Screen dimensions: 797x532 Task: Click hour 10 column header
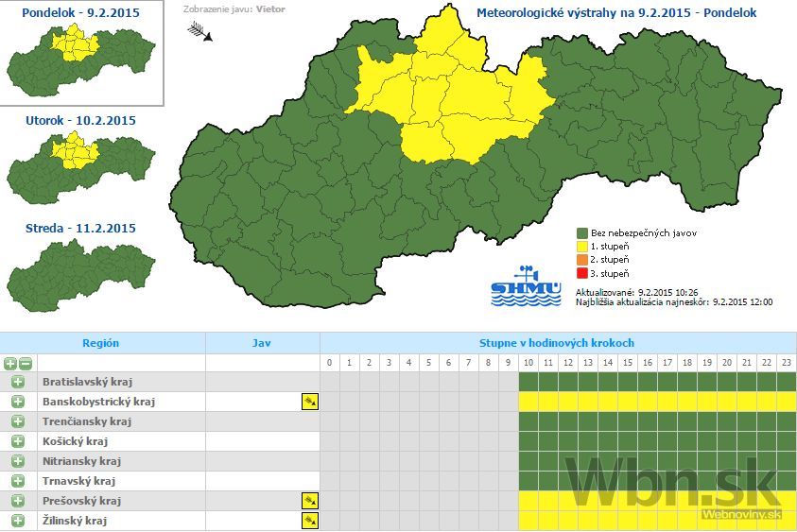(x=528, y=363)
